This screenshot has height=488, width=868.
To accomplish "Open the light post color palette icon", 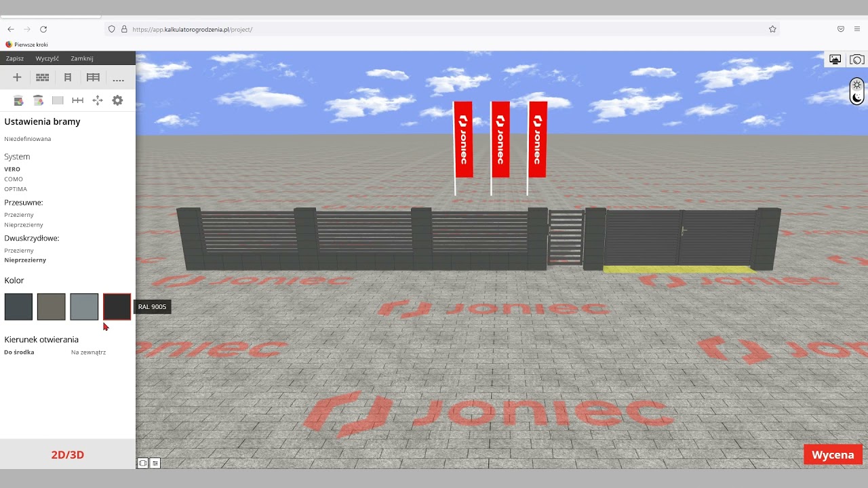I will (x=38, y=100).
